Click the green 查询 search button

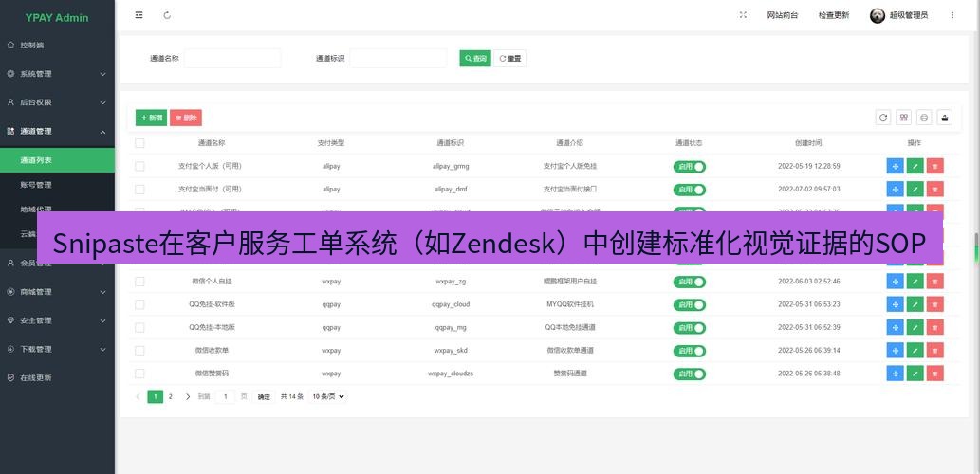click(x=475, y=58)
